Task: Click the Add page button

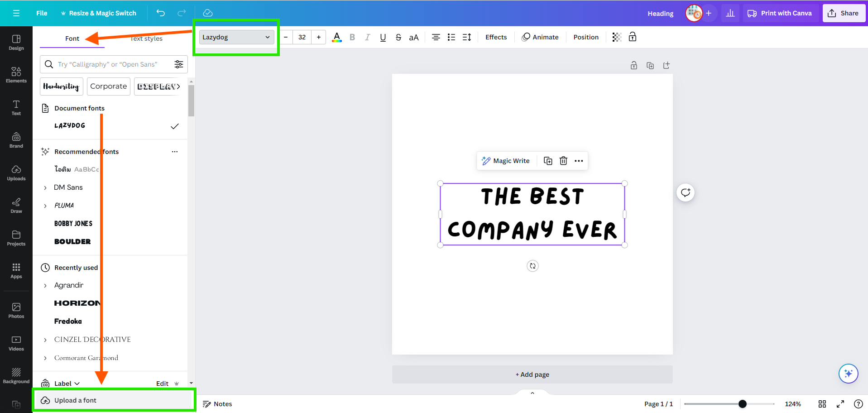Action: click(x=532, y=375)
